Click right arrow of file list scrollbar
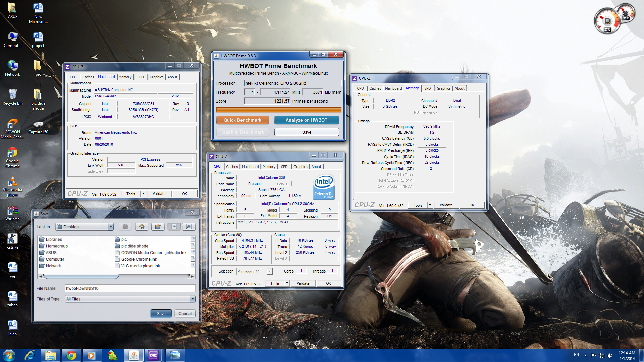This screenshot has width=644, height=362. tap(192, 276)
